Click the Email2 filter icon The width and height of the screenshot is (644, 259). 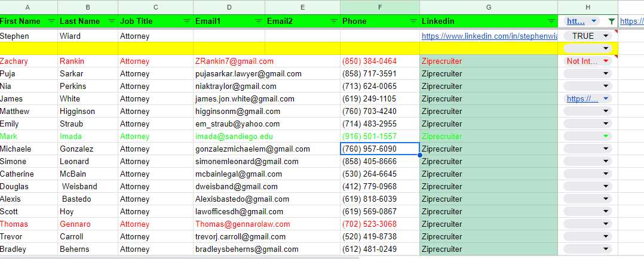pos(333,21)
